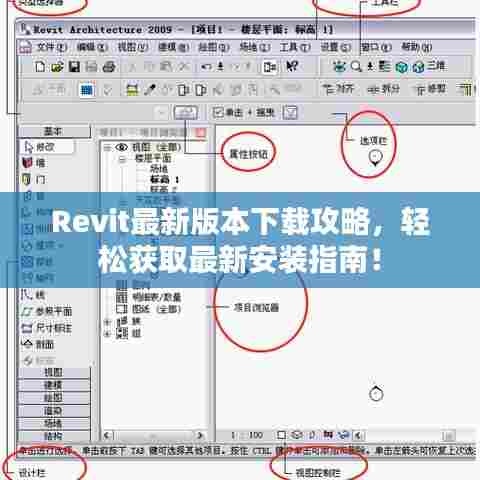Expand the 族 families tree node
480x480 pixels.
click(108, 322)
